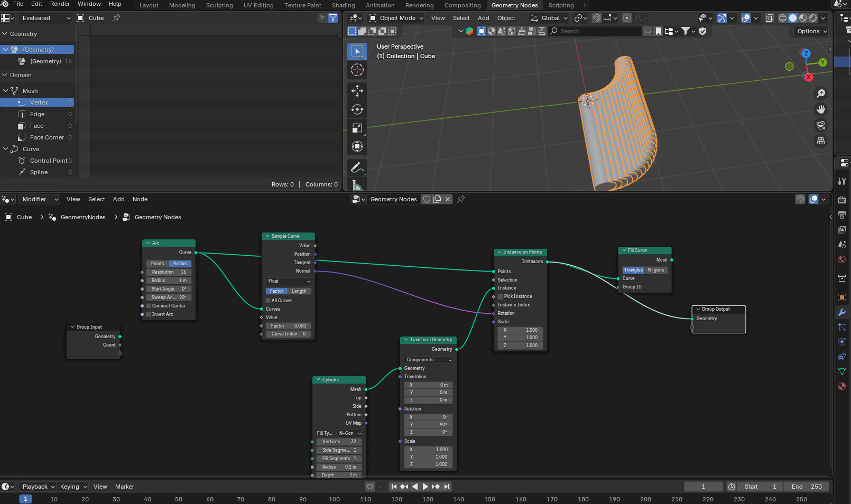Enable the Geometry Nodes fake user shield
This screenshot has width=851, height=504.
coord(427,199)
